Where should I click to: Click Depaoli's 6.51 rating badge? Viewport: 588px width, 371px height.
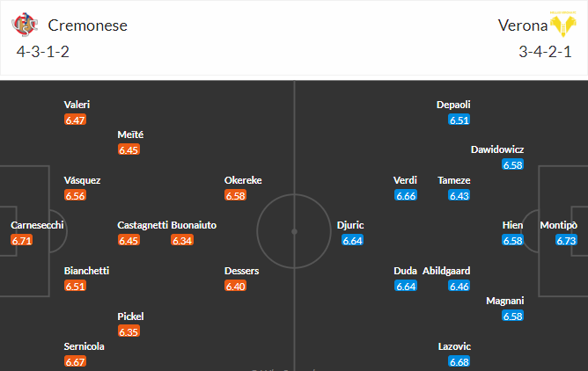[x=459, y=120]
